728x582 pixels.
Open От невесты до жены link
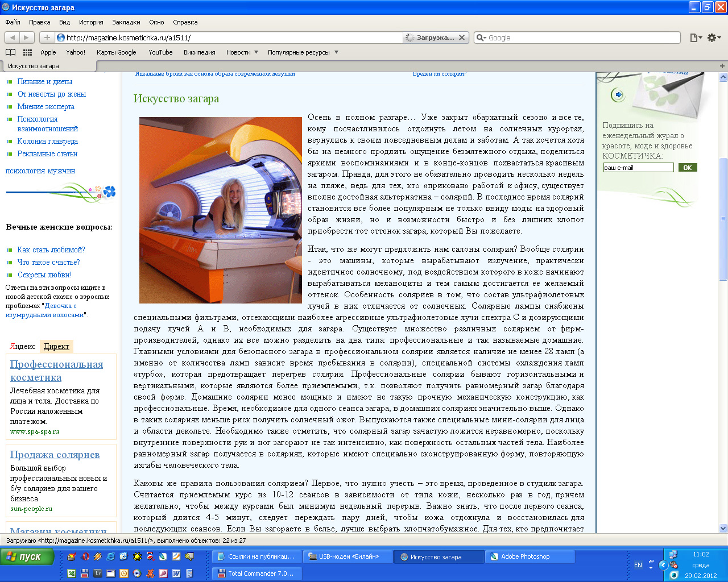click(x=52, y=94)
